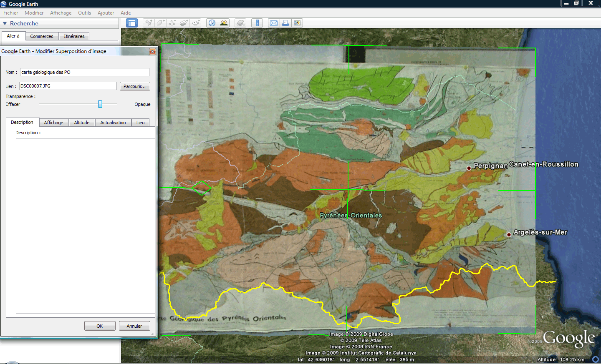Click the Print icon
The image size is (601, 364).
click(285, 23)
